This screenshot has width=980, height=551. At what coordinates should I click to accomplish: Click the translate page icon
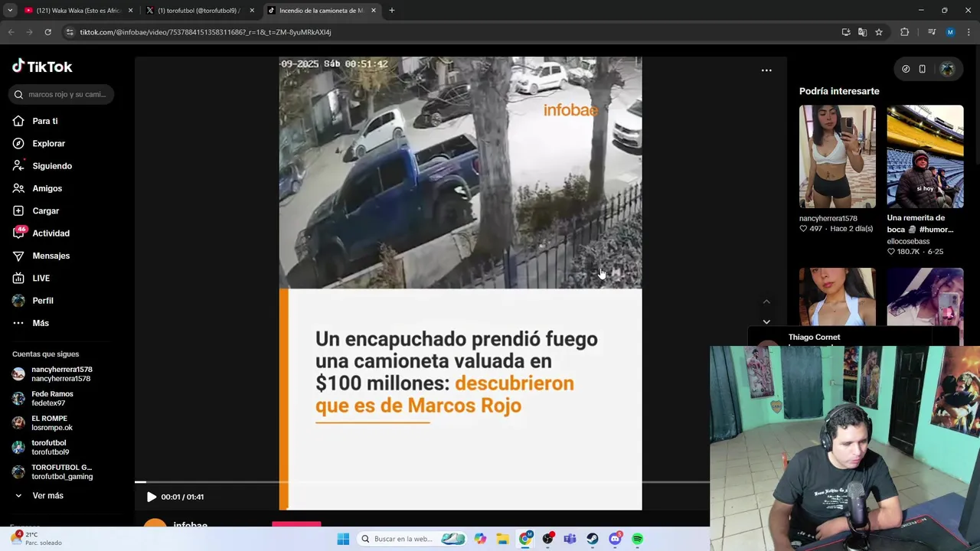pyautogui.click(x=862, y=32)
